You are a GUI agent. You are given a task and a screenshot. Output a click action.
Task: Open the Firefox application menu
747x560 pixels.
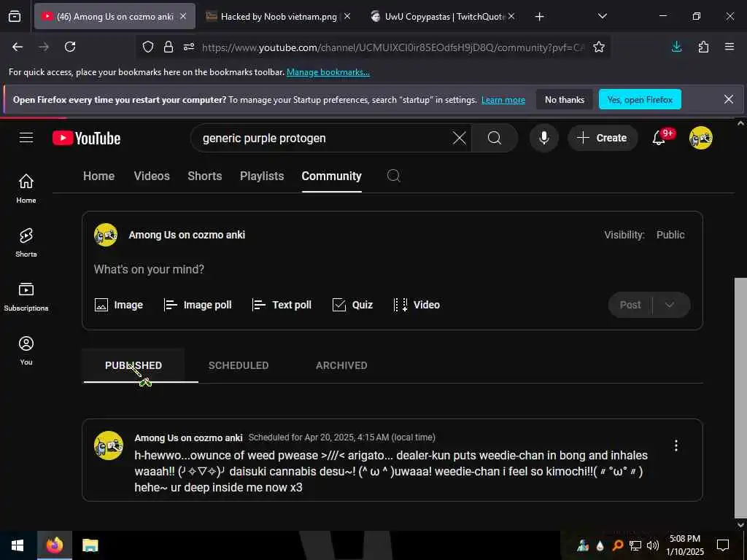pyautogui.click(x=729, y=47)
